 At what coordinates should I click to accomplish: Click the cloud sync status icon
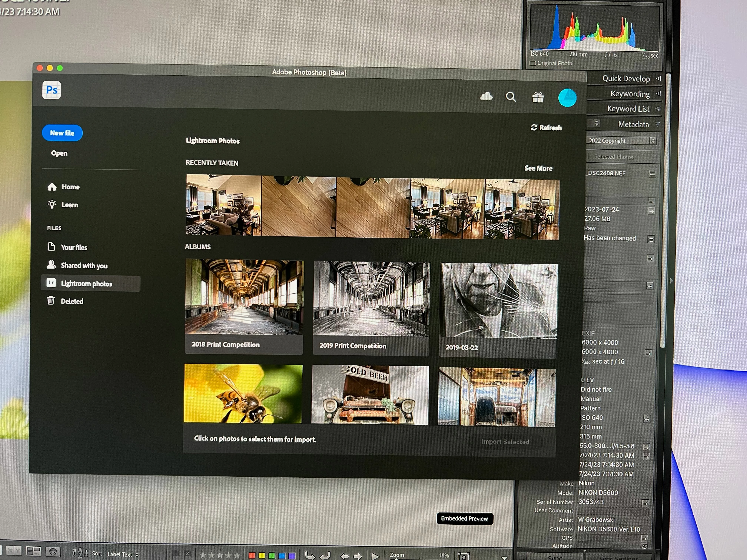click(x=486, y=96)
